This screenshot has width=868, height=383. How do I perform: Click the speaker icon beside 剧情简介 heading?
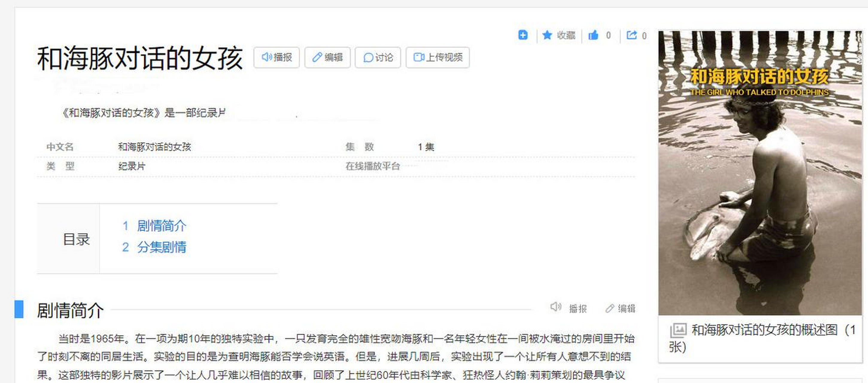(557, 307)
